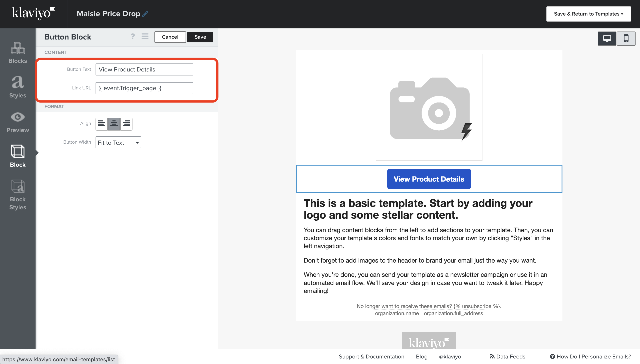The image size is (640, 364).
Task: Click into the Link URL field
Action: (144, 88)
